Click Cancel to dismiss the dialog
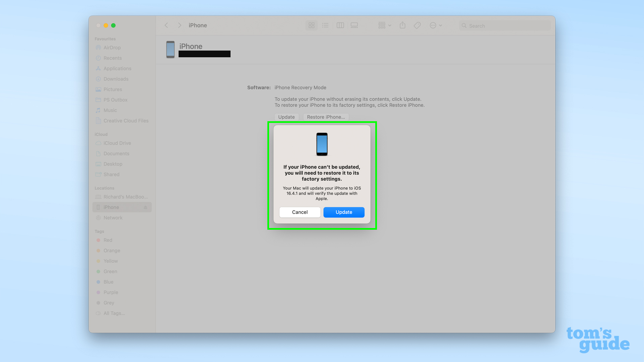Screen dimensions: 644x362 [300, 212]
